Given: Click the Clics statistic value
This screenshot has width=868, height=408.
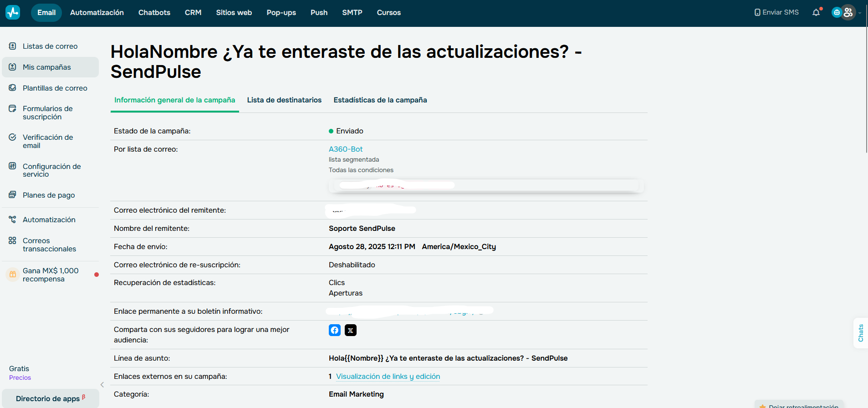Looking at the screenshot, I should tap(337, 282).
